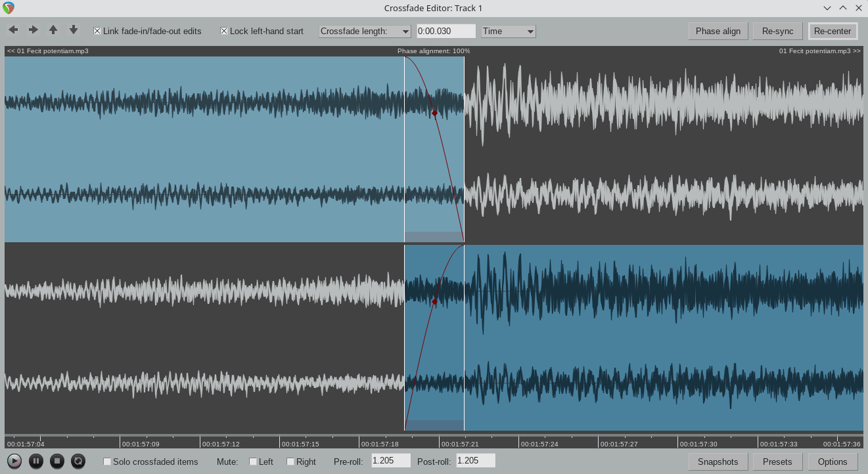Enable Solo crossfaded items

(107, 462)
